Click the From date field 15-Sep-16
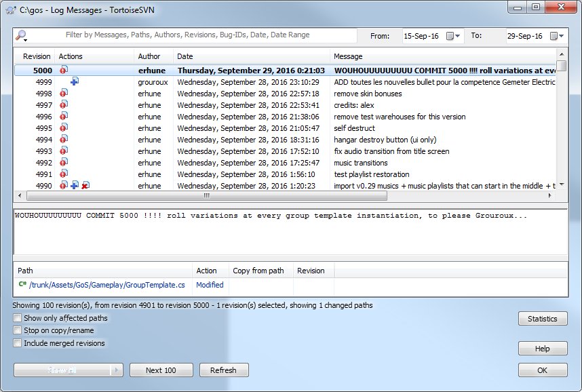This screenshot has width=582, height=392. pos(421,36)
